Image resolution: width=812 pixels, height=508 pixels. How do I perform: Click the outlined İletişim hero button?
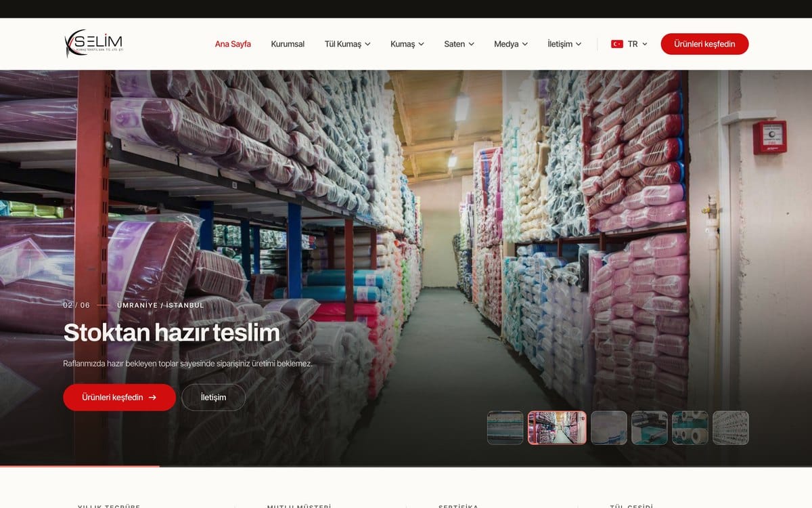[213, 398]
